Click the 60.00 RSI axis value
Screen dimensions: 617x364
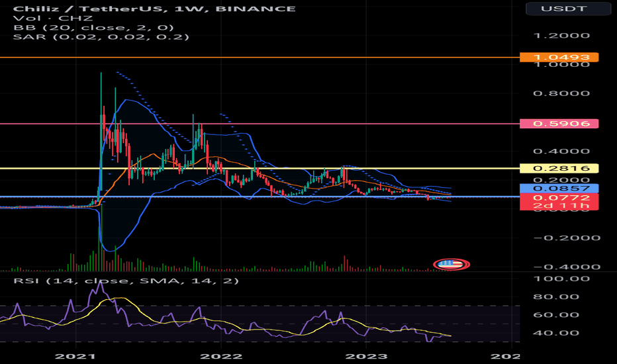pyautogui.click(x=556, y=315)
